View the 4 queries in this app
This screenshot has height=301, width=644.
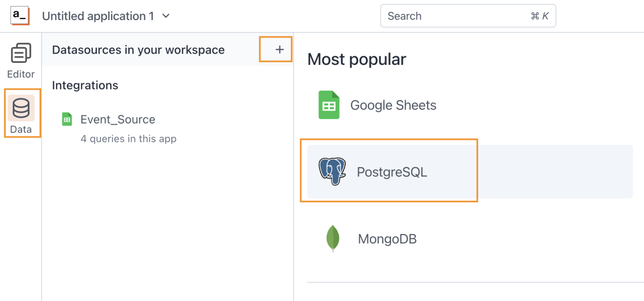coord(128,138)
